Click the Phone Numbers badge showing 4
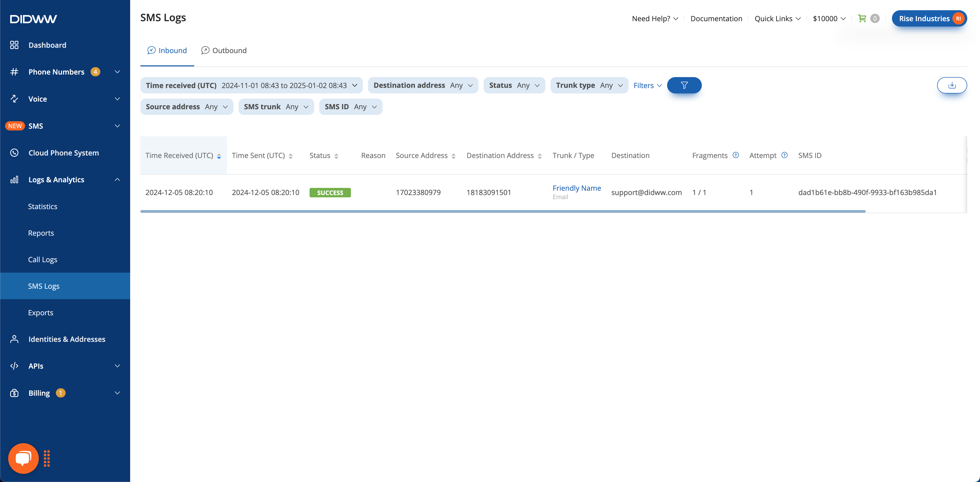 click(x=95, y=71)
